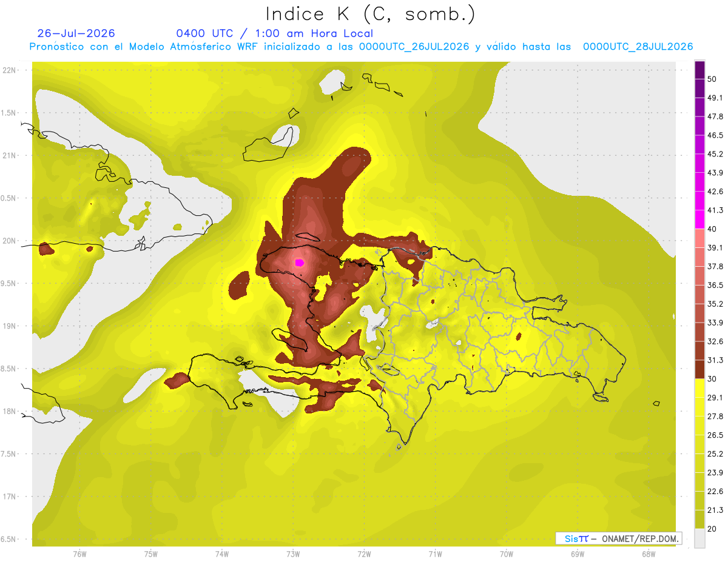Click the colorbar value '29.1'
The height and width of the screenshot is (562, 728).
pos(716,397)
